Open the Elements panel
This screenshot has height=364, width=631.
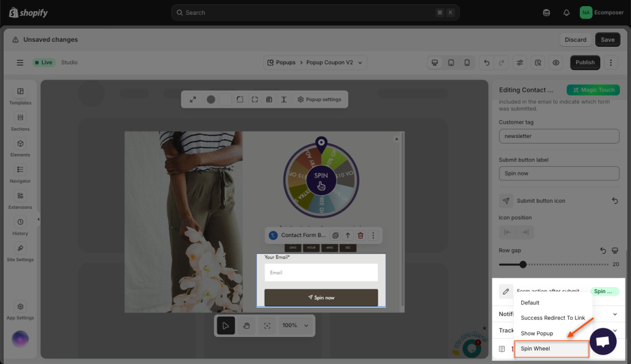20,147
